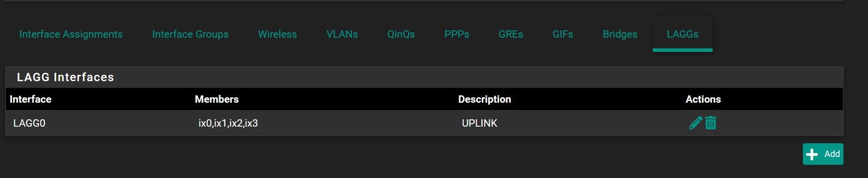The height and width of the screenshot is (178, 868).
Task: Edit the LAGG0 interface with pencil icon
Action: 695,123
